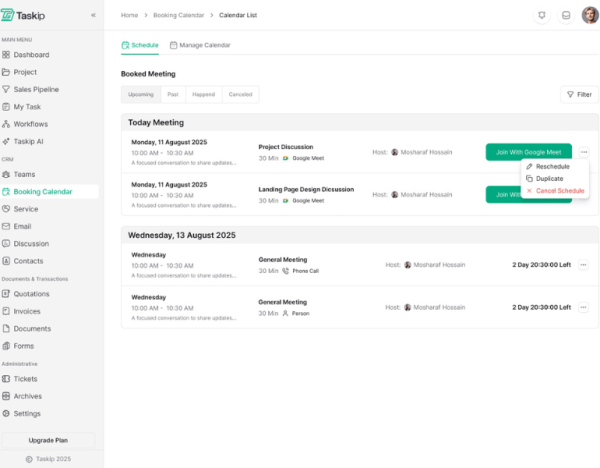Screen dimensions: 600x468
Task: Switch to the Manage Calendar tab
Action: click(200, 45)
